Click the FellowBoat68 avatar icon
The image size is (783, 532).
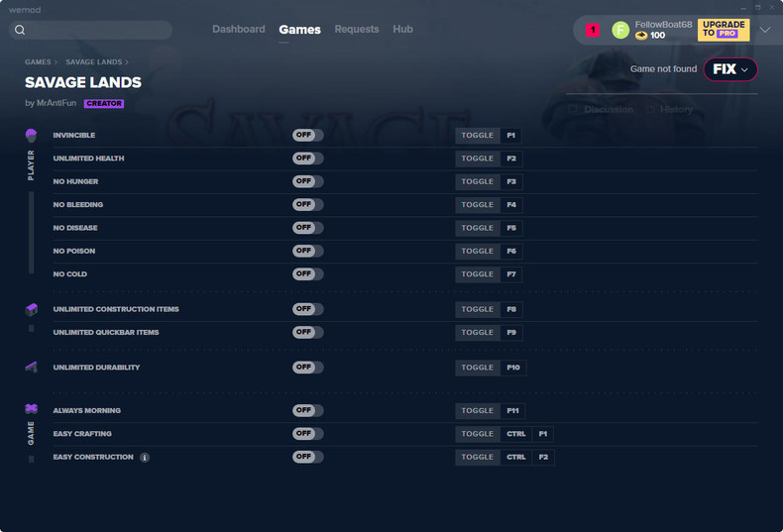pos(620,31)
